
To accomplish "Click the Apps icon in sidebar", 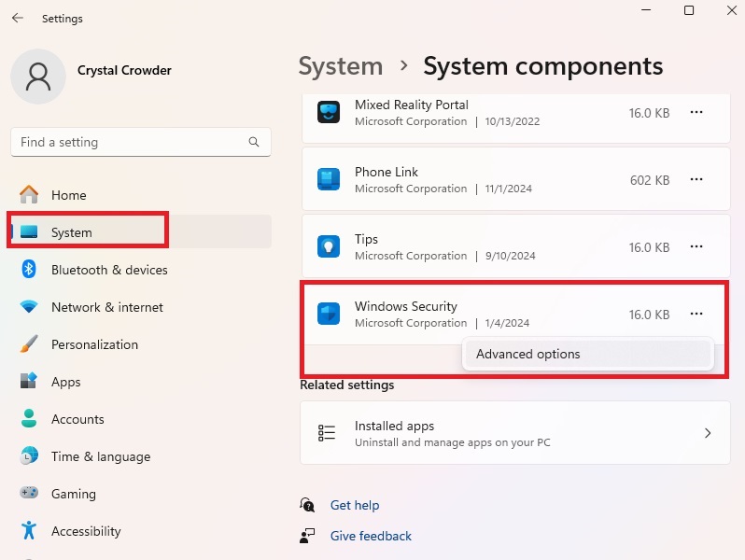I will (x=29, y=381).
